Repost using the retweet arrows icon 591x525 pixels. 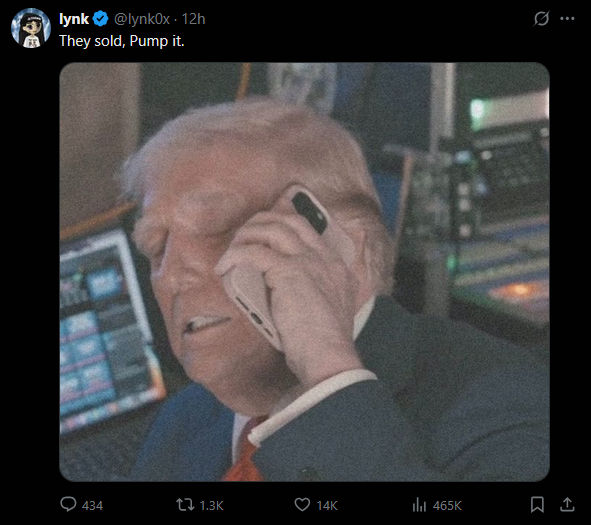point(185,505)
